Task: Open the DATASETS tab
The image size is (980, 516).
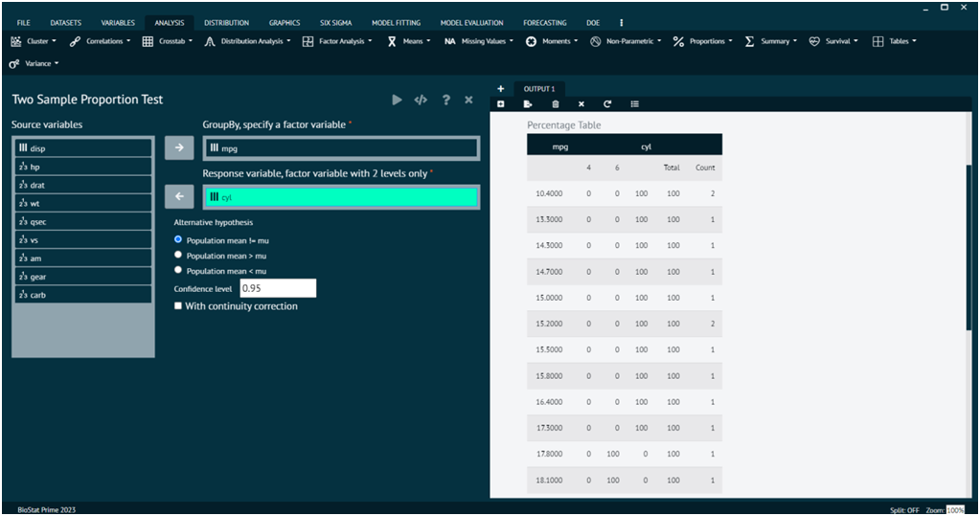Action: pyautogui.click(x=66, y=22)
